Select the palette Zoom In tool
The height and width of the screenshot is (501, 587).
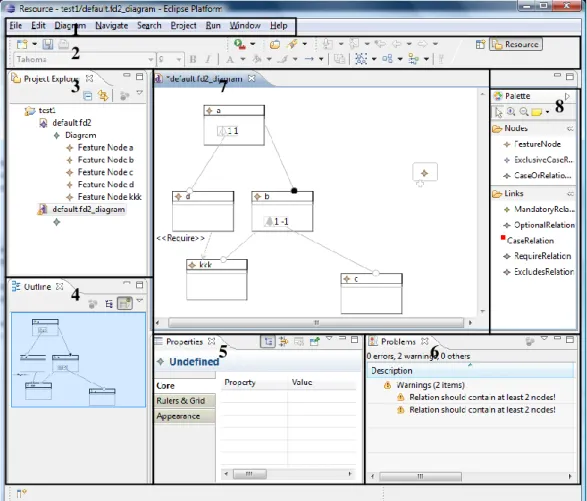coord(511,112)
